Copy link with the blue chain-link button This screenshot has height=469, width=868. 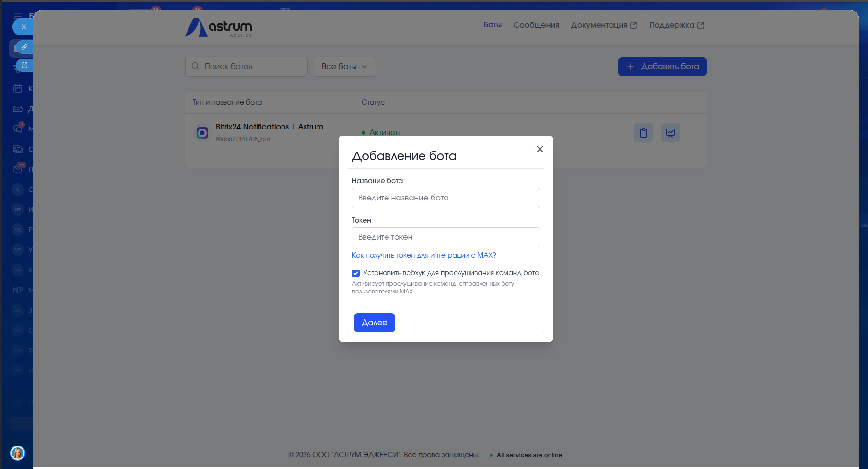coord(24,47)
